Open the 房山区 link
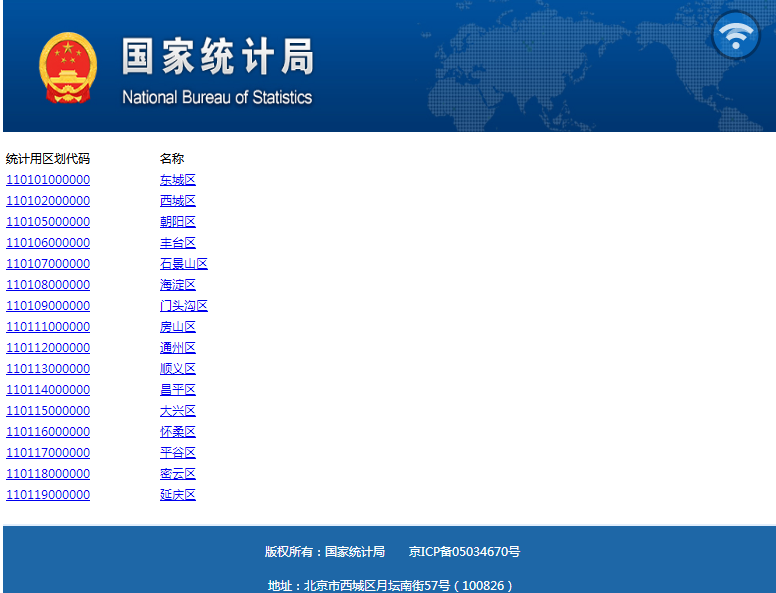The width and height of the screenshot is (776, 593). pyautogui.click(x=178, y=327)
